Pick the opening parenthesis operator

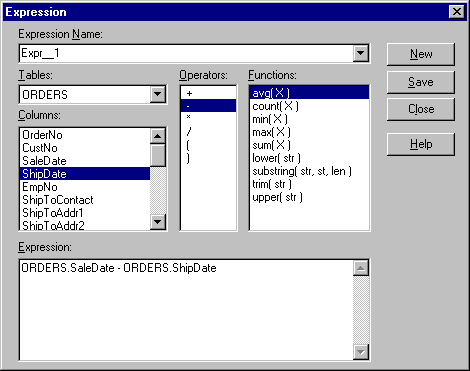pos(208,145)
